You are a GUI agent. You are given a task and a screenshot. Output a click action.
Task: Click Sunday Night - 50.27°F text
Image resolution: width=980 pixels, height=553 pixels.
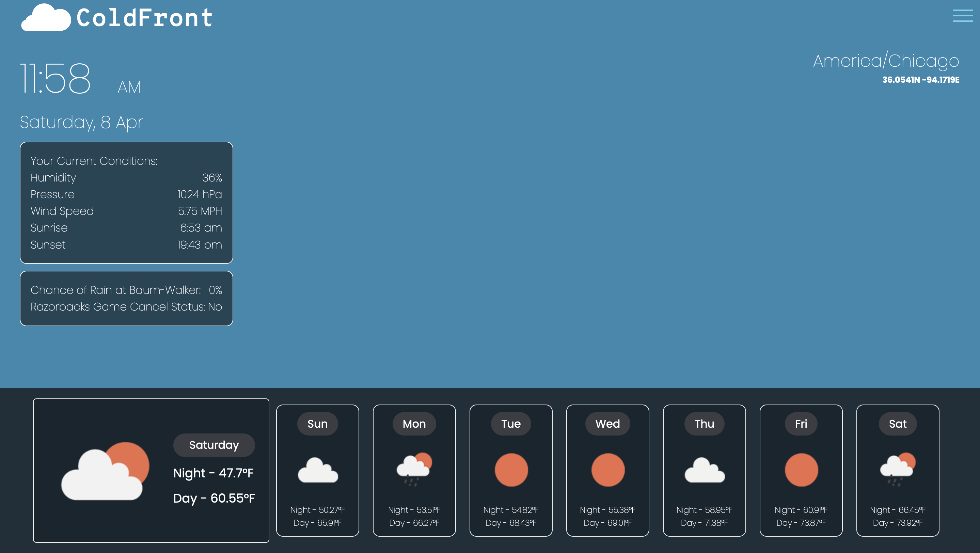tap(318, 510)
